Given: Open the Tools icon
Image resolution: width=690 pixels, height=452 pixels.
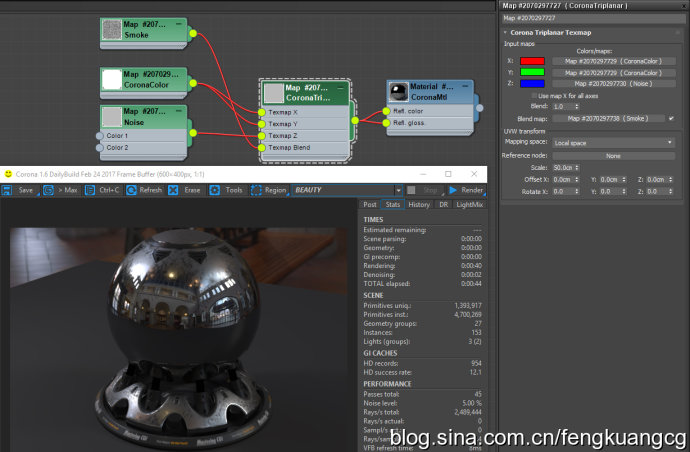Looking at the screenshot, I should (214, 190).
